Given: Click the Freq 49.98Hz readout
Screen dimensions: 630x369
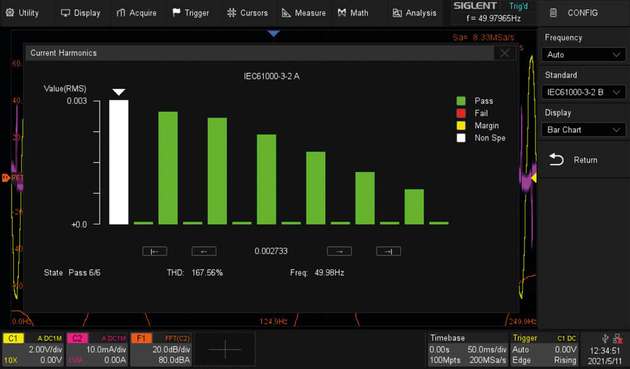Looking at the screenshot, I should point(317,273).
